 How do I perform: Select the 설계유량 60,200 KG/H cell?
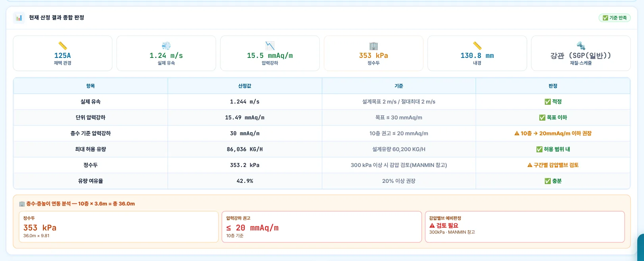point(399,150)
